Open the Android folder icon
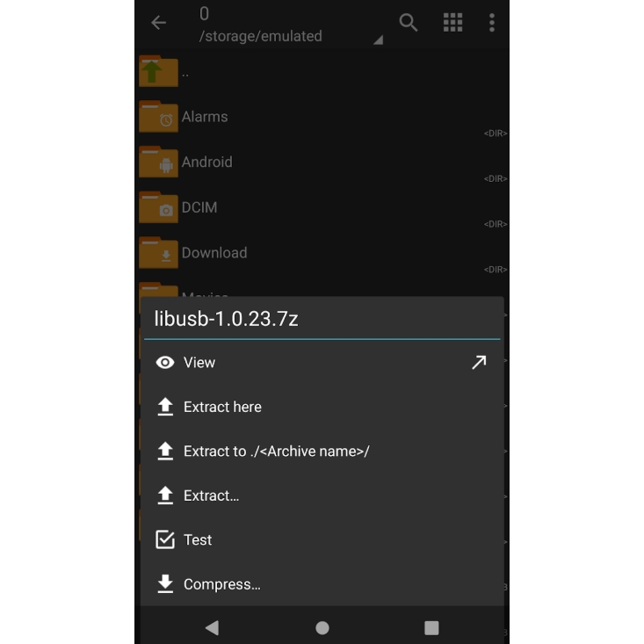Screen dimensions: 644x644 click(158, 162)
